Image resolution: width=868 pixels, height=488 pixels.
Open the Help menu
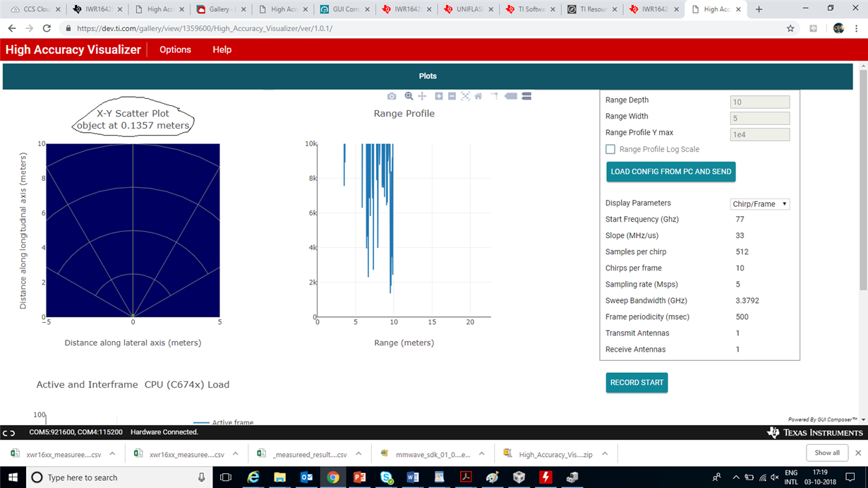[x=222, y=49]
